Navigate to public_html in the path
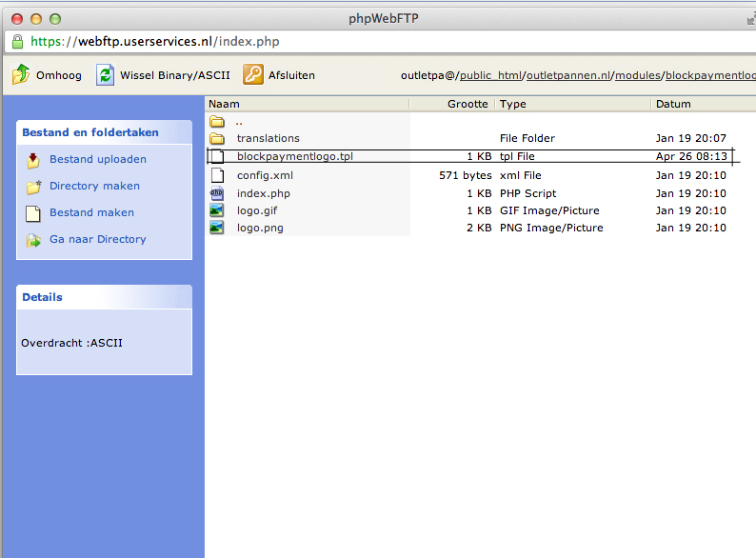The image size is (756, 558). [x=490, y=76]
